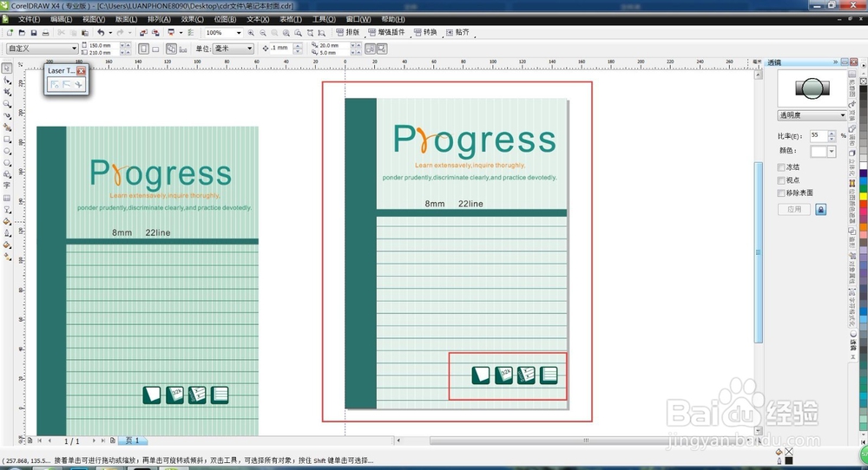Viewport: 868px width, 470px height.
Task: Click the 转换 toolbar button
Action: [x=425, y=33]
